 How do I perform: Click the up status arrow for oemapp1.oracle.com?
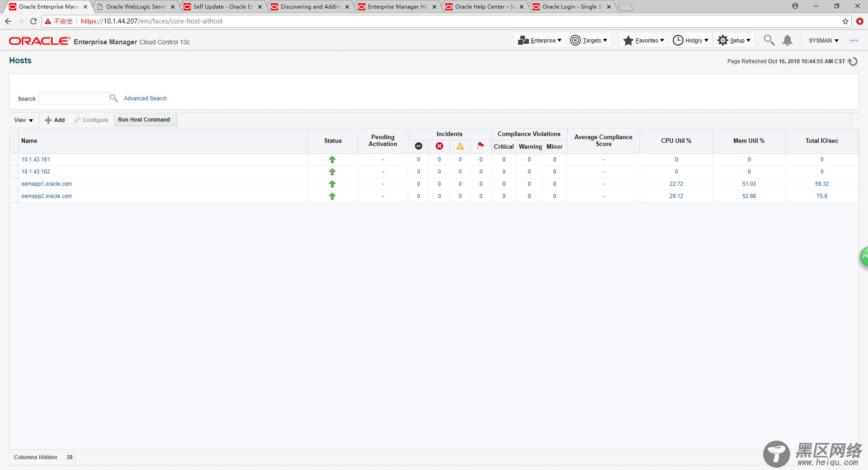[332, 184]
